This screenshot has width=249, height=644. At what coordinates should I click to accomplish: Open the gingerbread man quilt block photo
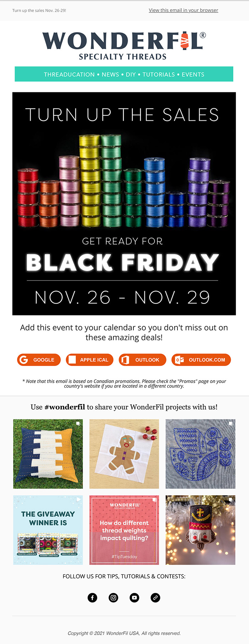124,454
